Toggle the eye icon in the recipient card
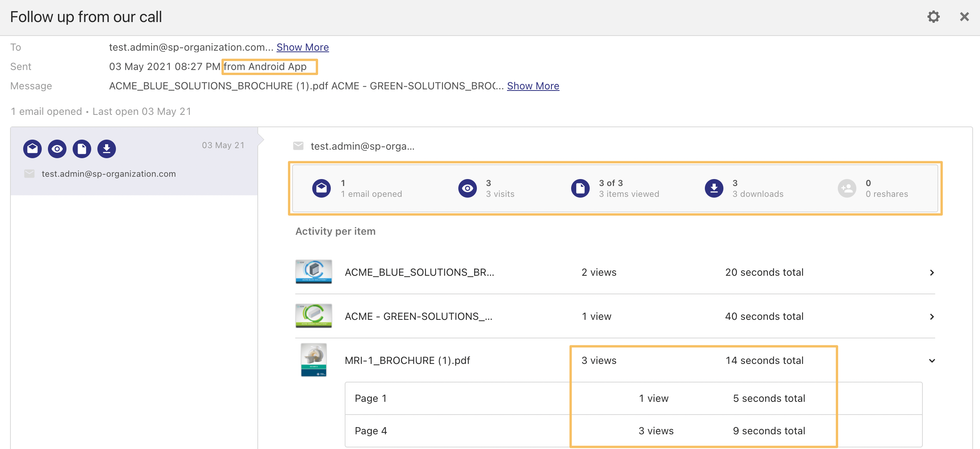This screenshot has height=449, width=980. point(57,149)
